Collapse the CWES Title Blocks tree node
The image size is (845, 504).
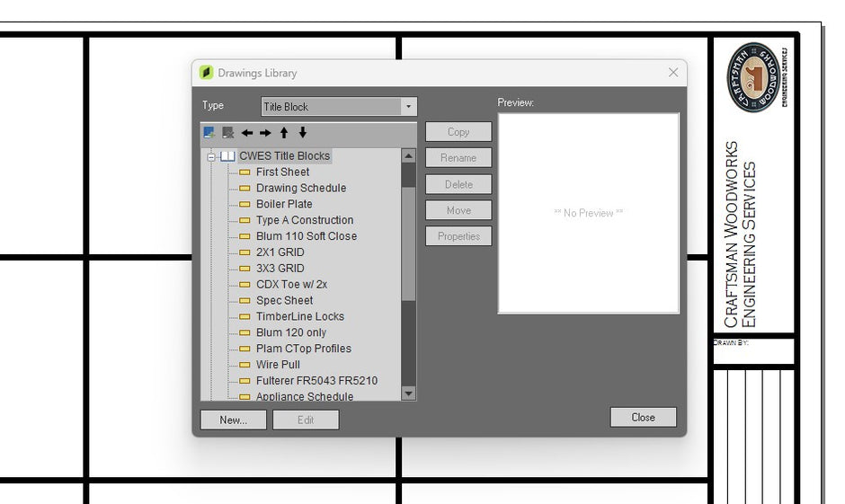(x=211, y=156)
